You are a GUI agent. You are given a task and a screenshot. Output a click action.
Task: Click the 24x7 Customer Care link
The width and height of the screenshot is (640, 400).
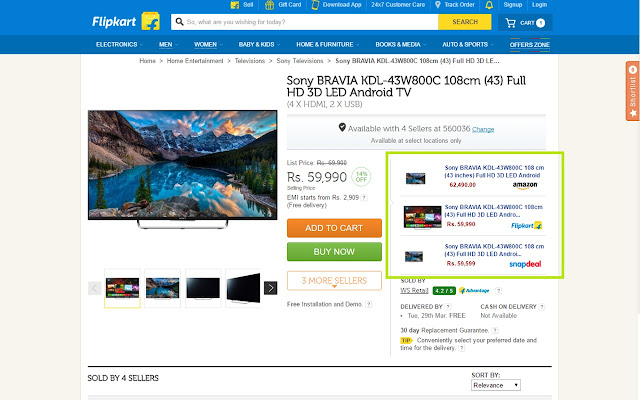[398, 5]
